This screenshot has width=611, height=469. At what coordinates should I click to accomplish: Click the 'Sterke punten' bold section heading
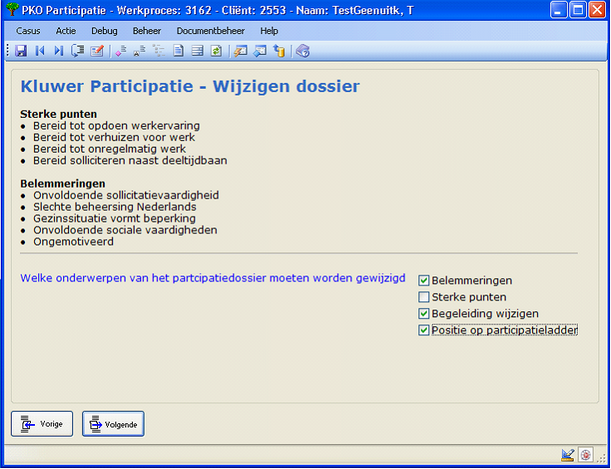tap(58, 115)
